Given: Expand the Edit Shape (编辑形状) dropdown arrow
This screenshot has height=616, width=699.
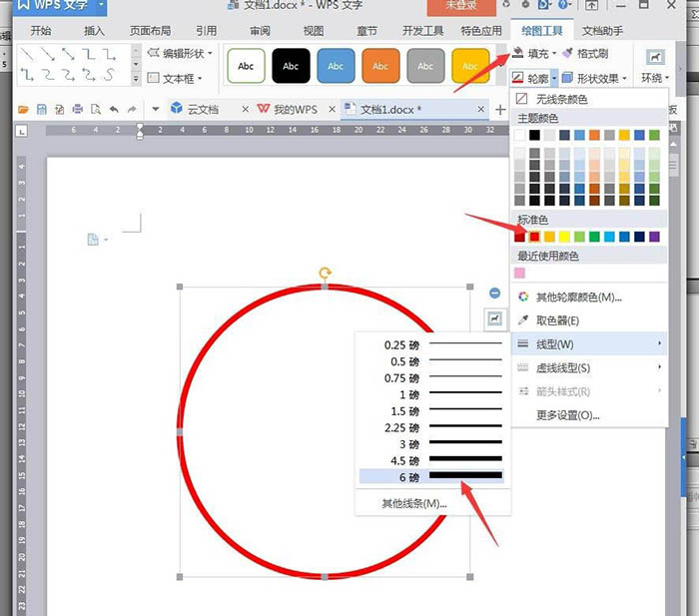Looking at the screenshot, I should point(210,53).
